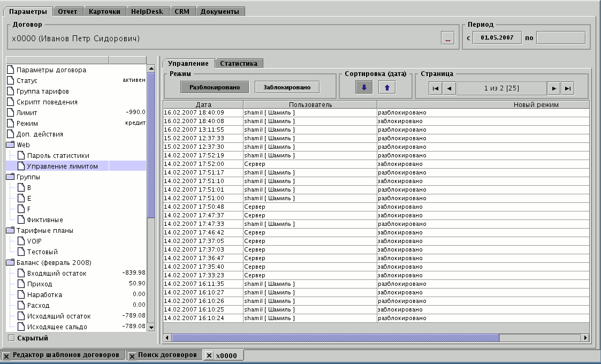601x364 pixels.
Task: Click the period end date field
Action: coord(560,38)
